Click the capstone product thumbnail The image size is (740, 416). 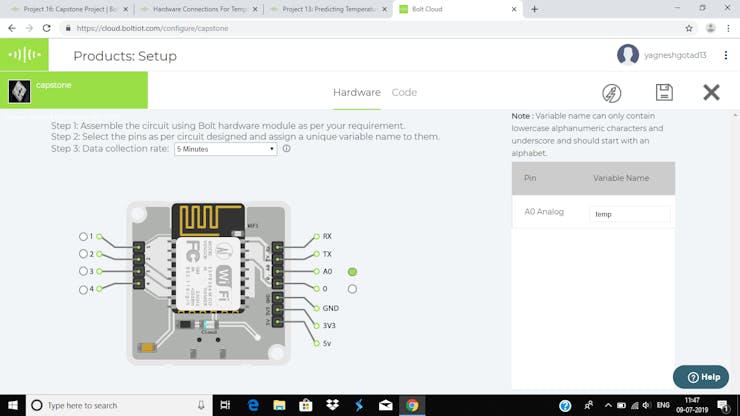point(19,91)
